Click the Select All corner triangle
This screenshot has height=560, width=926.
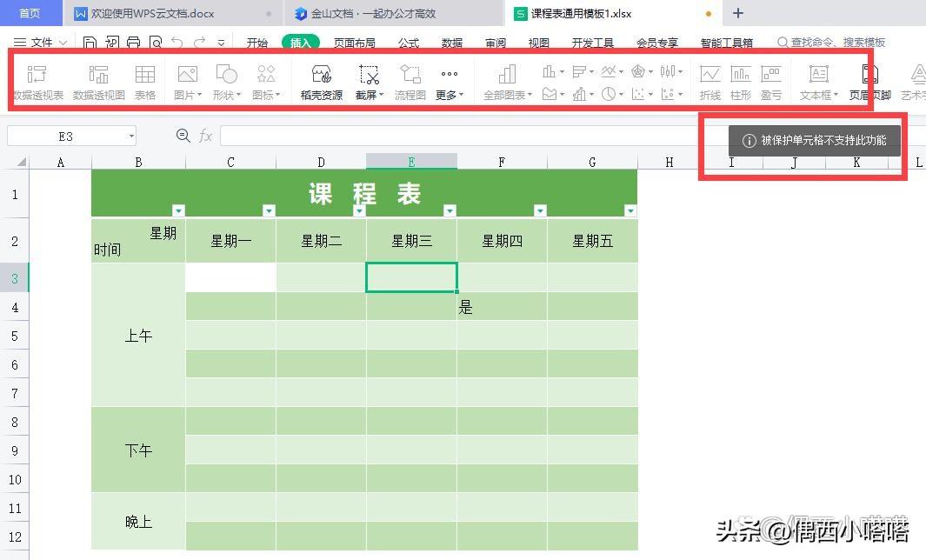(21, 162)
